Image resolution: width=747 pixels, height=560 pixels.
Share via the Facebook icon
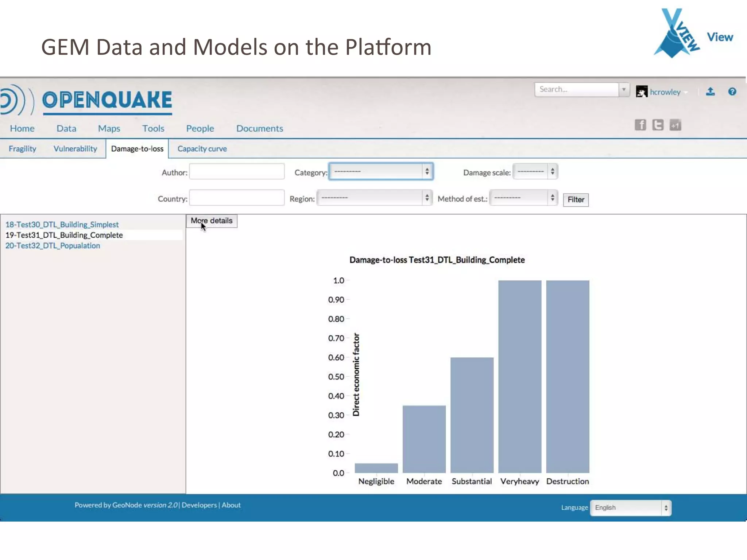tap(640, 125)
